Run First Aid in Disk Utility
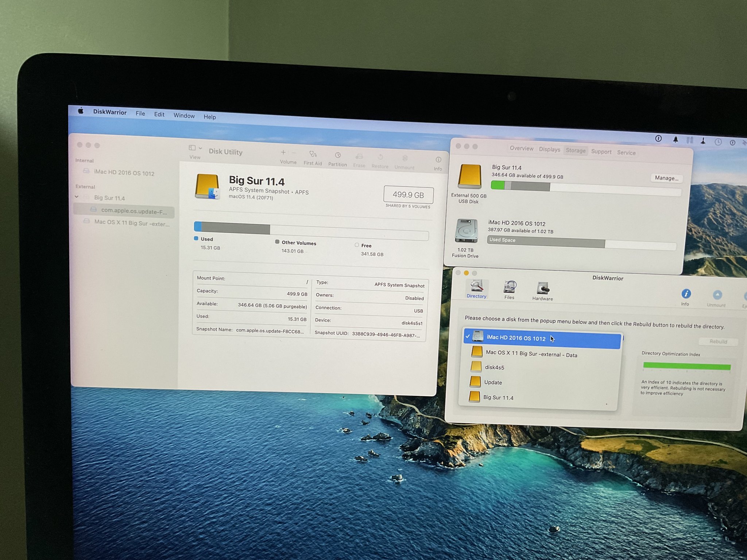The height and width of the screenshot is (560, 747). coord(313,154)
